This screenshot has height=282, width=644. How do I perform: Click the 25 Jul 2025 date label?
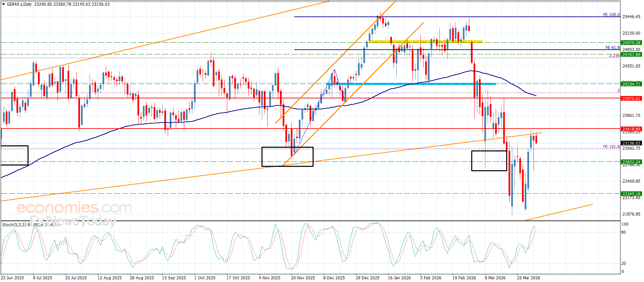[x=76, y=278]
